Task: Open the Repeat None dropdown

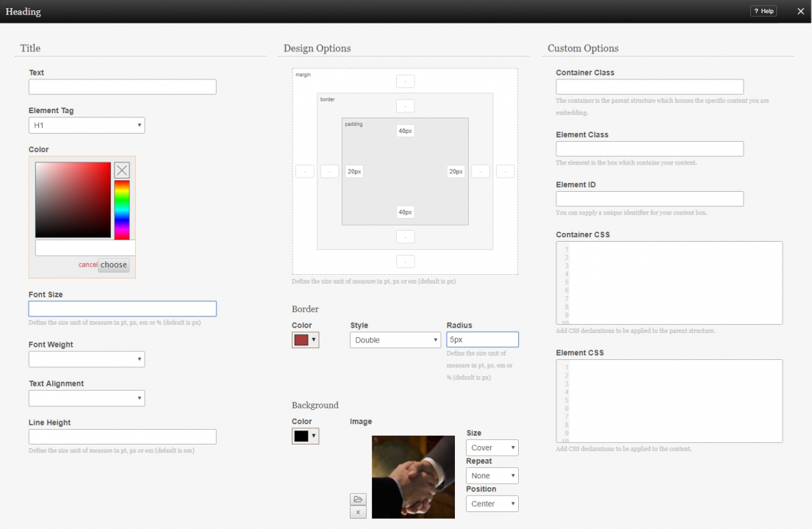Action: [492, 475]
